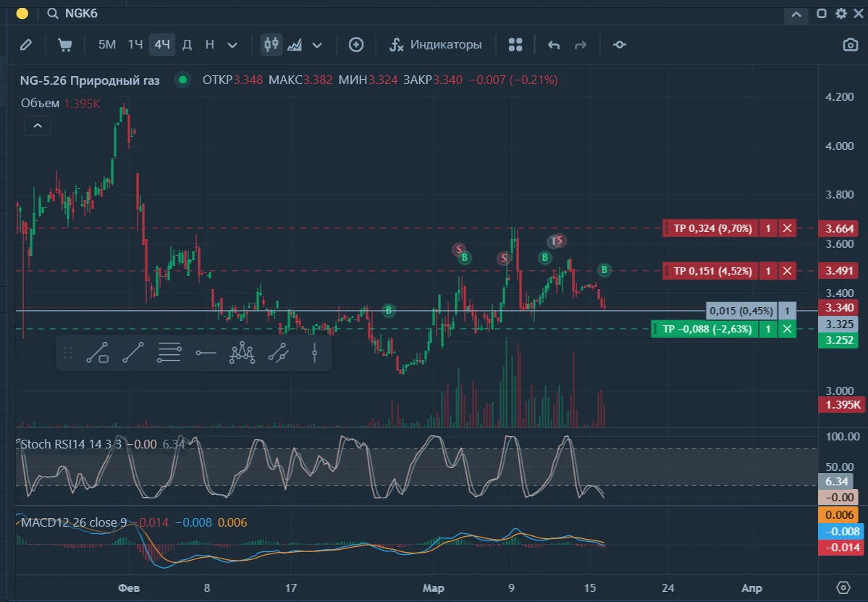Switch timeframe to 5М

click(x=107, y=45)
